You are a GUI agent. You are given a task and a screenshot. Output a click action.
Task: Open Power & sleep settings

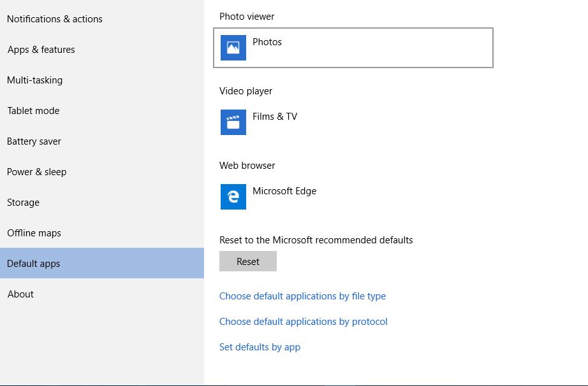tap(36, 172)
